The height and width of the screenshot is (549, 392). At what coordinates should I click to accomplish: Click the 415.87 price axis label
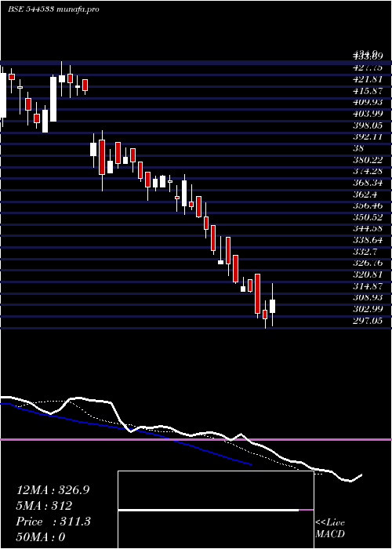tap(368, 90)
